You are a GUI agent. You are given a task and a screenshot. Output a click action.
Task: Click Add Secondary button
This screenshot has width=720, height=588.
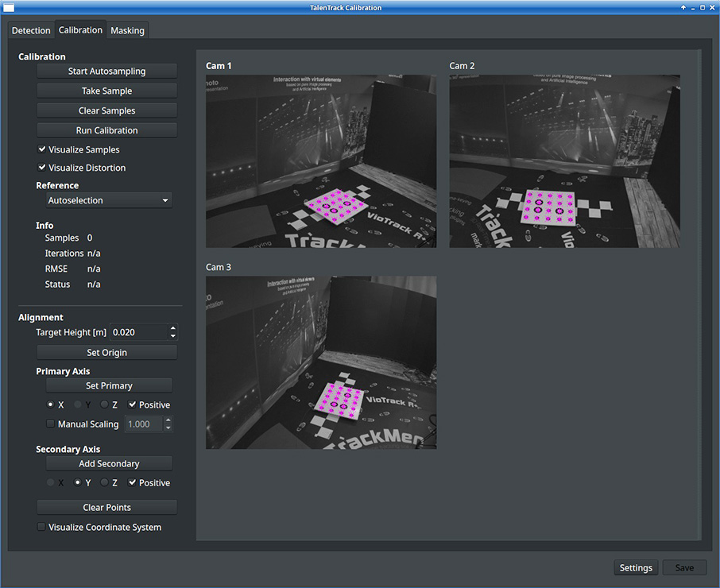pos(109,464)
